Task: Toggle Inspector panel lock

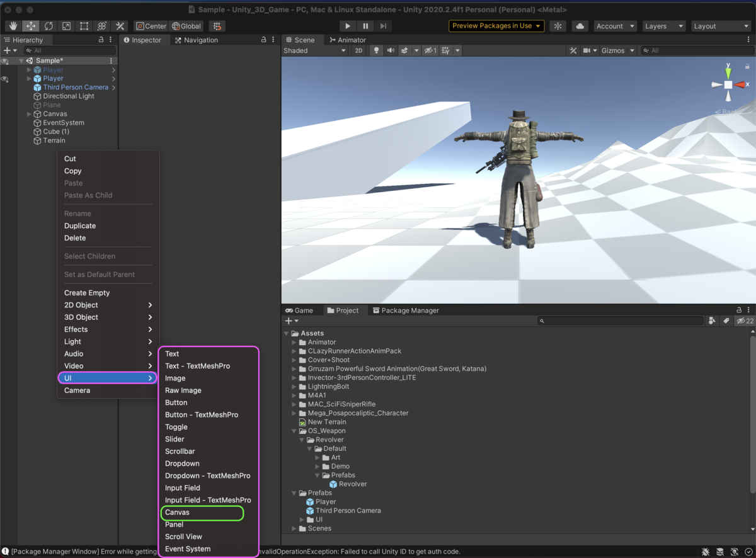Action: click(x=263, y=40)
